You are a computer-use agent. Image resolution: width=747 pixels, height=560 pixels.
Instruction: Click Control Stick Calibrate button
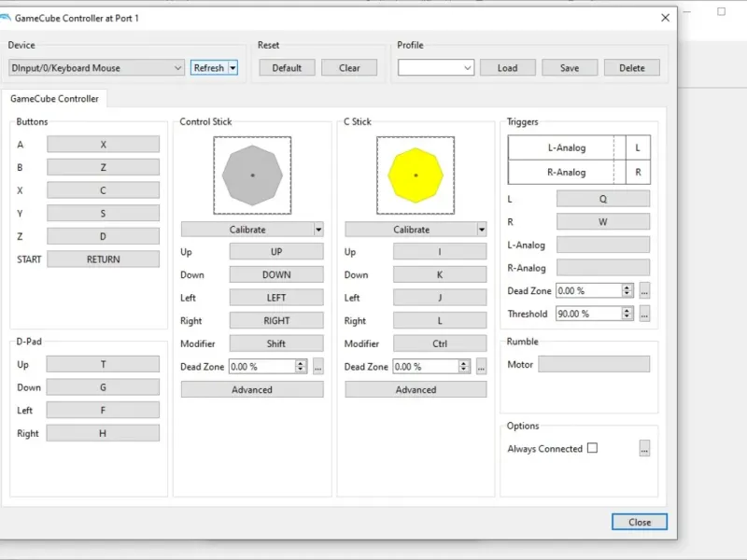(247, 230)
